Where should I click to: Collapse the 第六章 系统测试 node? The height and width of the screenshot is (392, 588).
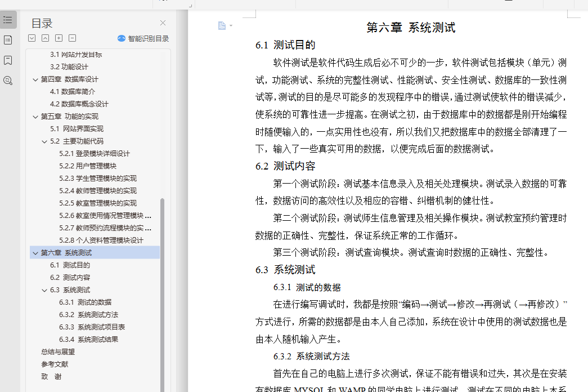35,253
